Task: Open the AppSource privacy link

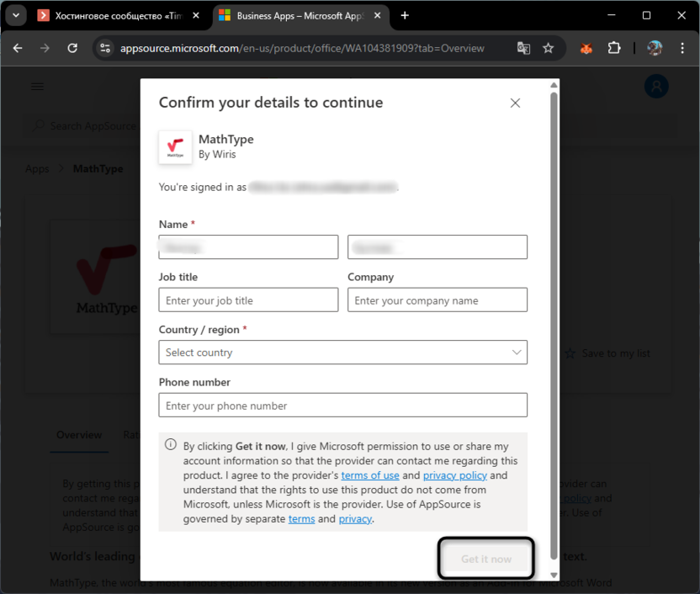Action: [x=355, y=519]
